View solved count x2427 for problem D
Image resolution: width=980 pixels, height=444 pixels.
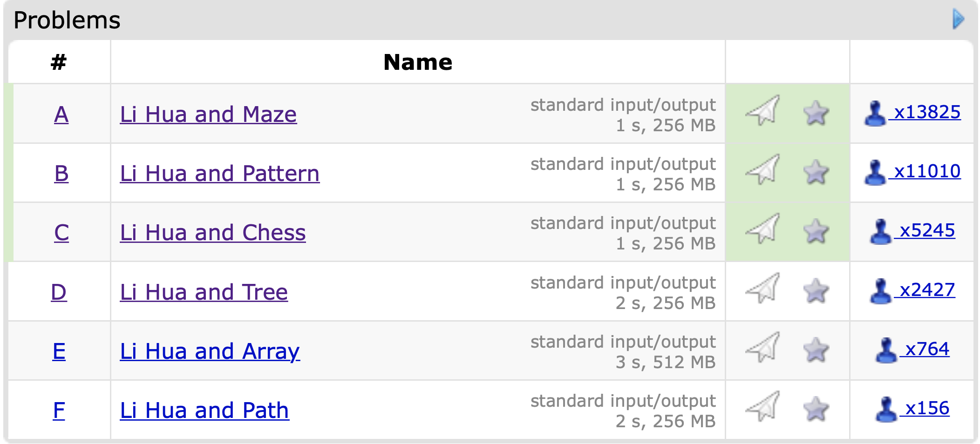[927, 290]
